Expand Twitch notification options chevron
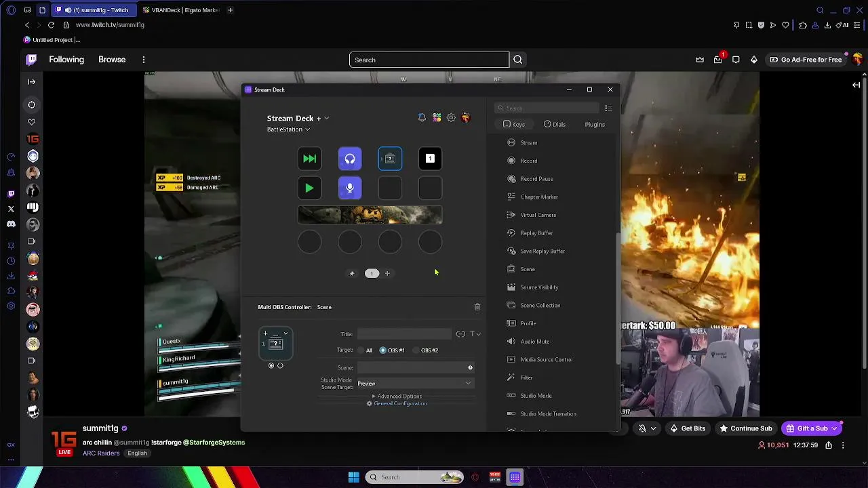Viewport: 868px width, 488px height. [653, 428]
